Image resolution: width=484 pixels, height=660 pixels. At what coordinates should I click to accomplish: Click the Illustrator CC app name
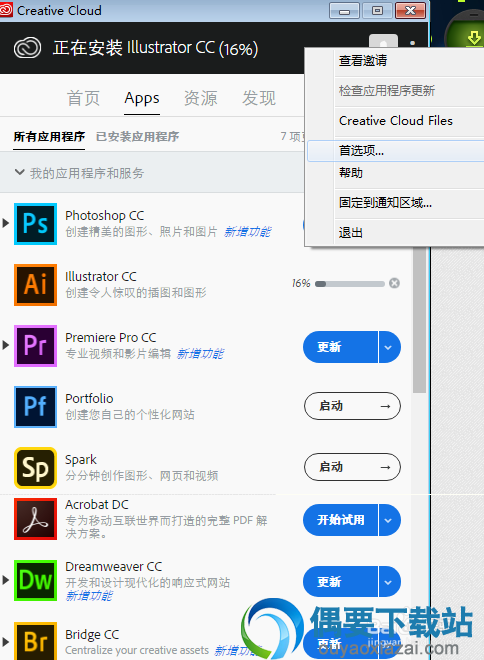(x=101, y=277)
